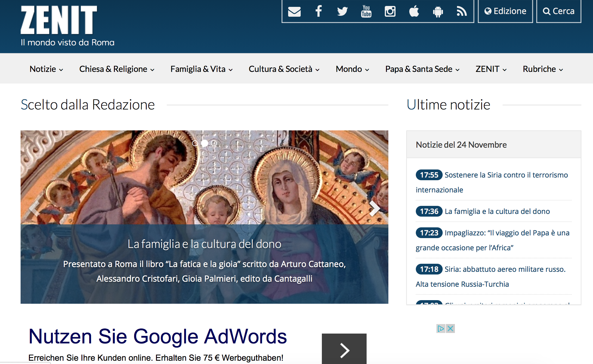The image size is (593, 364).
Task: Expand the Rubriche menu
Action: 543,69
